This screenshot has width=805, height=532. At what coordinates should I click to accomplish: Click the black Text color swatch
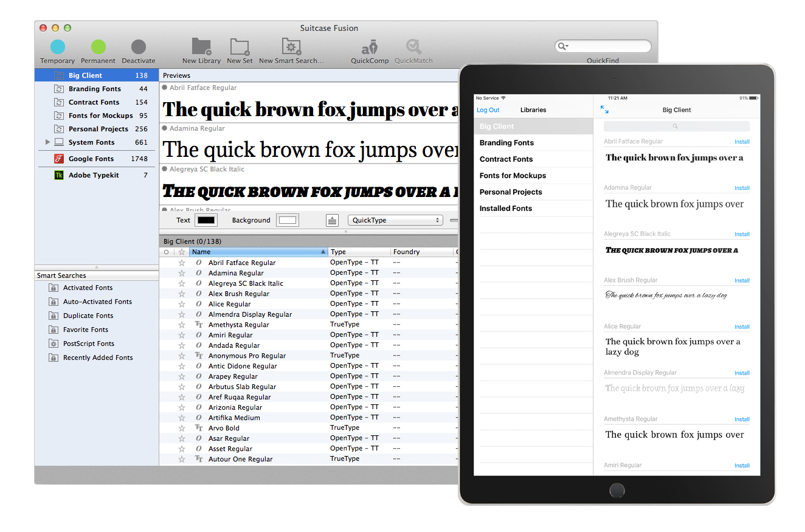(206, 220)
